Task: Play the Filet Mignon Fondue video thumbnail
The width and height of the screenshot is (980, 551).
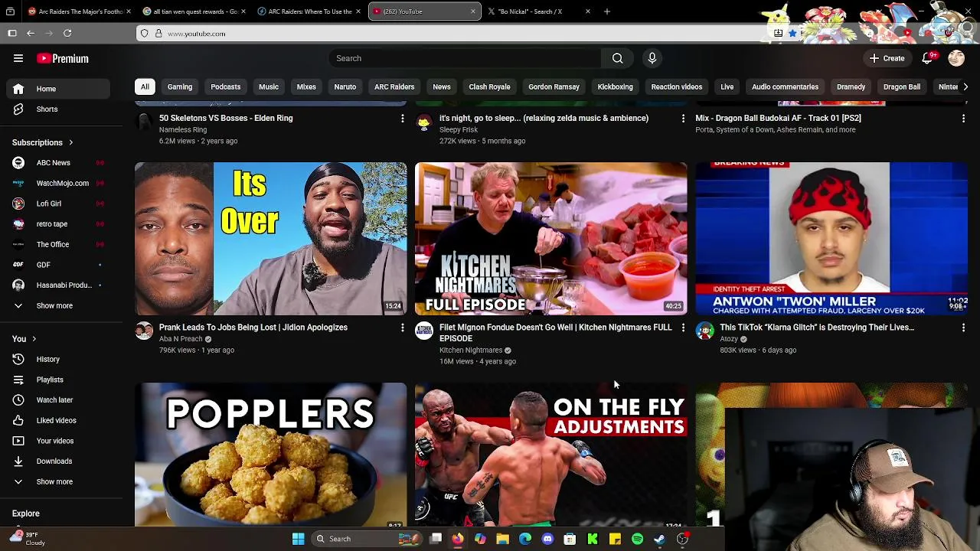Action: pyautogui.click(x=551, y=239)
